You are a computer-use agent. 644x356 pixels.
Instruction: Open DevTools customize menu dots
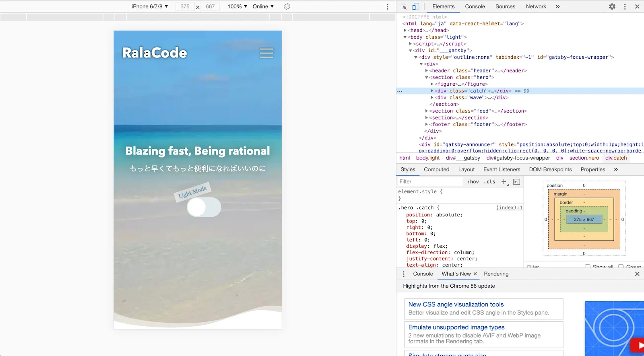point(625,6)
